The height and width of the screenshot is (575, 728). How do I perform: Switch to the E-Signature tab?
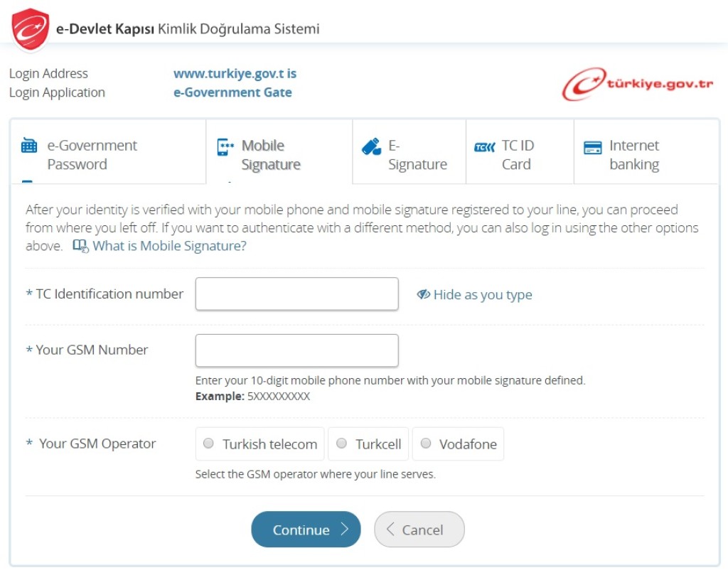coord(417,155)
